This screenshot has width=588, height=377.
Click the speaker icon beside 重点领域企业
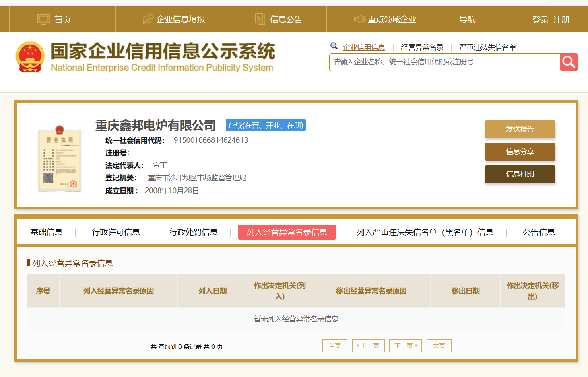(359, 19)
